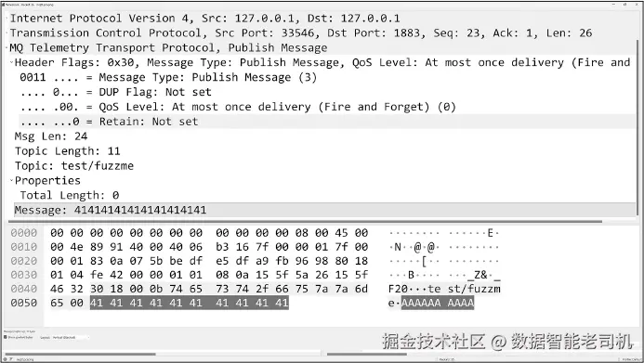Screen dimensions: 644x363
Task: Select the DUP Flag: Not set row
Action: [327, 92]
